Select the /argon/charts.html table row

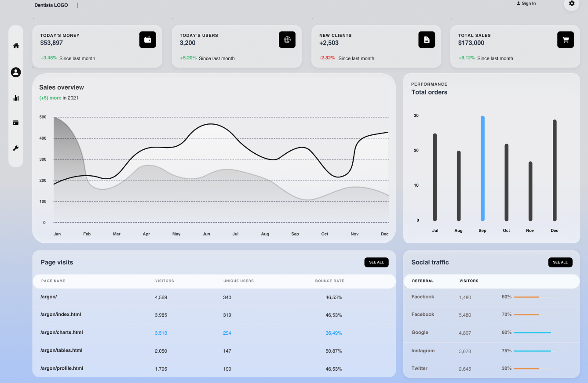click(x=214, y=333)
